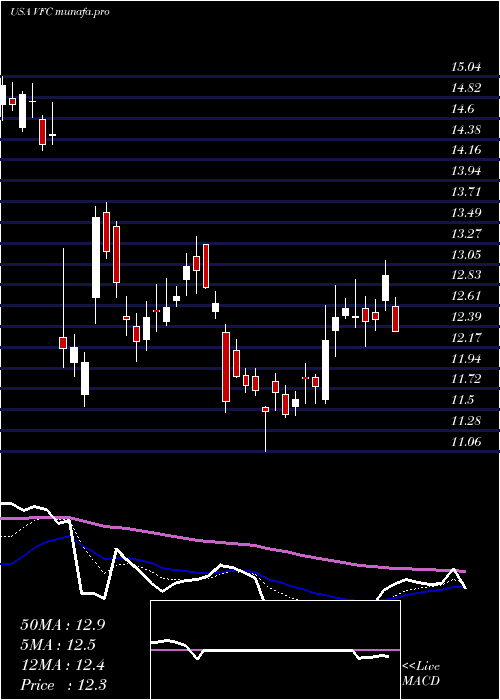
Task: Click the Price : 12.3 readout
Action: coord(63,685)
